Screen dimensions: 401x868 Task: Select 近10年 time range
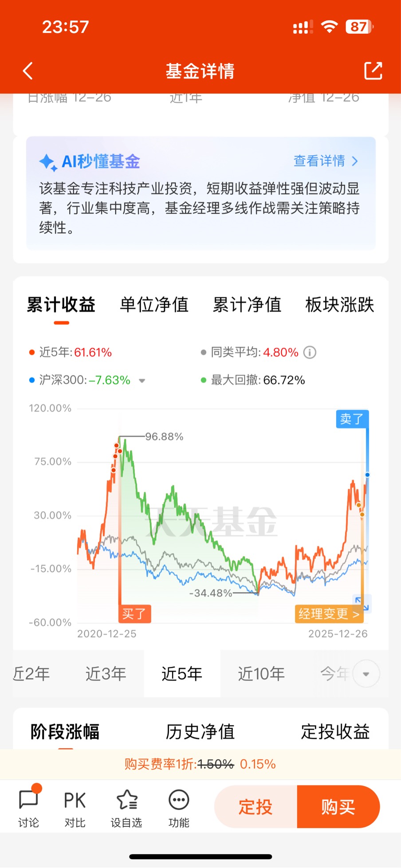tap(261, 674)
